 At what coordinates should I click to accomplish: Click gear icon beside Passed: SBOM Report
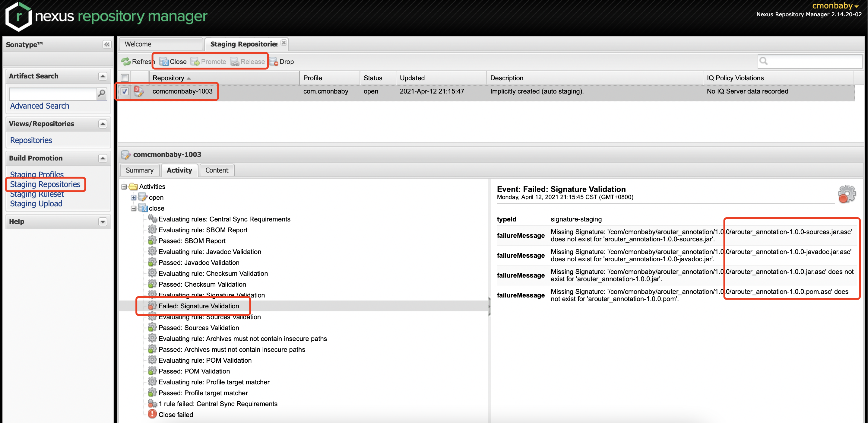(152, 241)
